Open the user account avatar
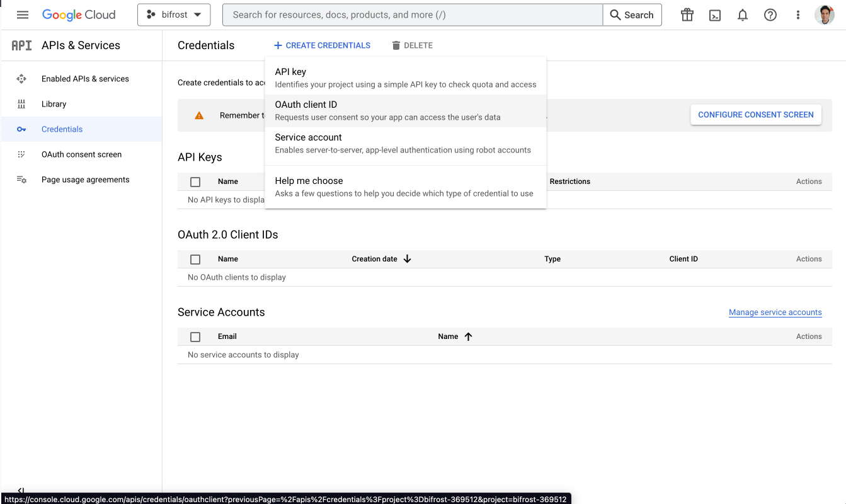The height and width of the screenshot is (504, 846). pyautogui.click(x=825, y=14)
